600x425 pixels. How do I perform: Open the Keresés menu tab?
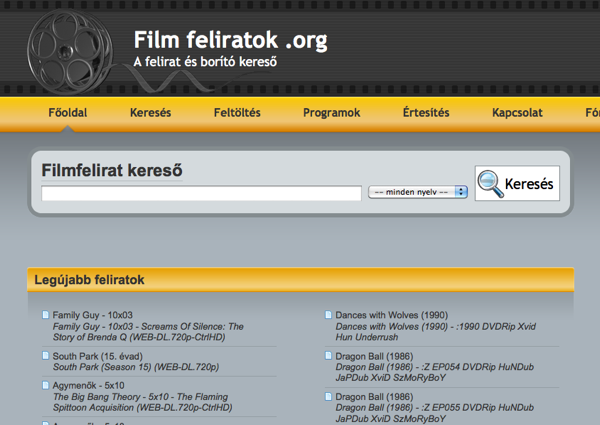click(150, 113)
